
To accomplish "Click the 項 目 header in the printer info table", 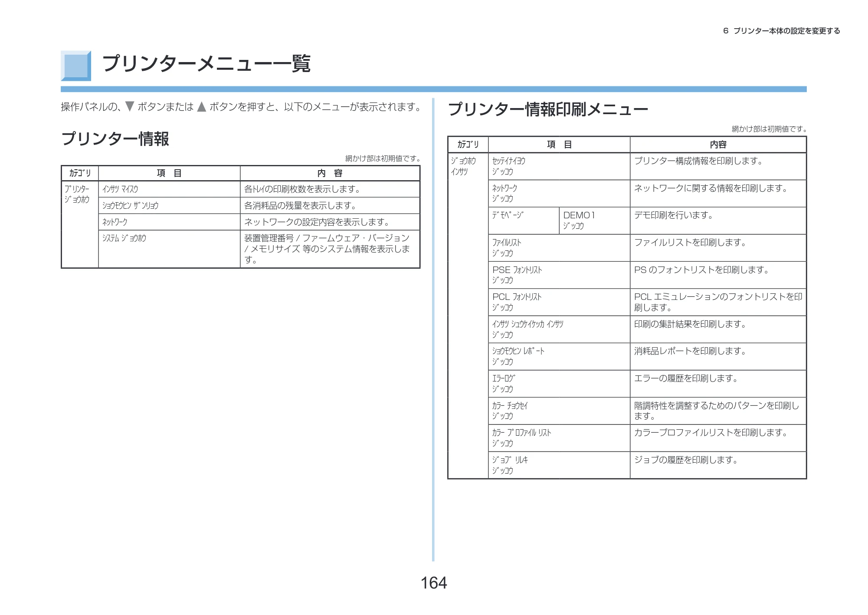I will [169, 173].
